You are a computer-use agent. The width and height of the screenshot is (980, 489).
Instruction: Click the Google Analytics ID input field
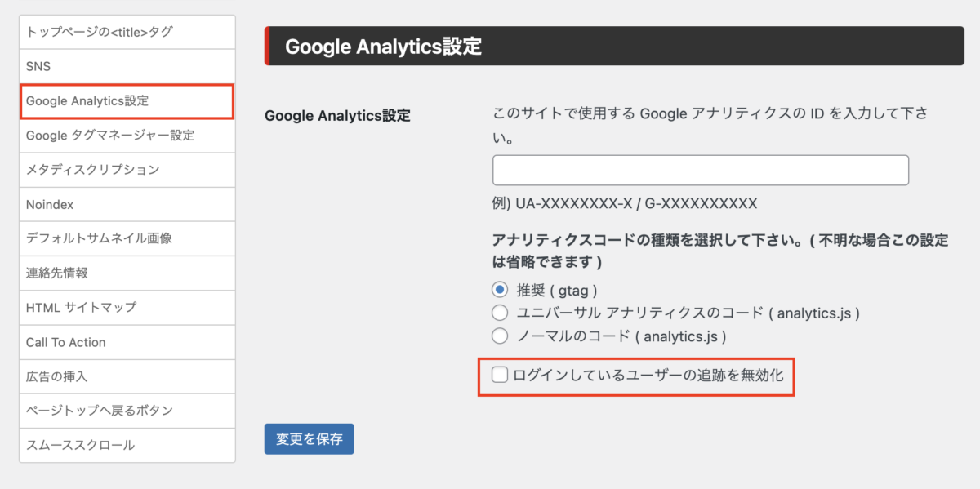(x=700, y=170)
